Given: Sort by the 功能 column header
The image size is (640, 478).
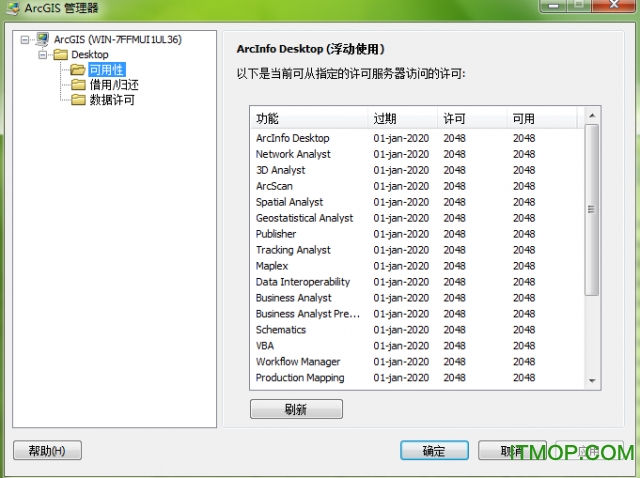Looking at the screenshot, I should (309, 119).
